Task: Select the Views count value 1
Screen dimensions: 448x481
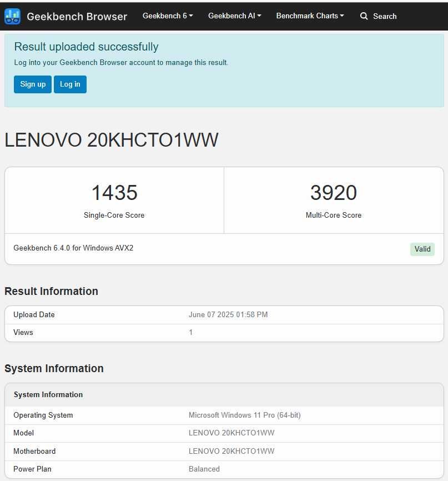Action: coord(191,332)
